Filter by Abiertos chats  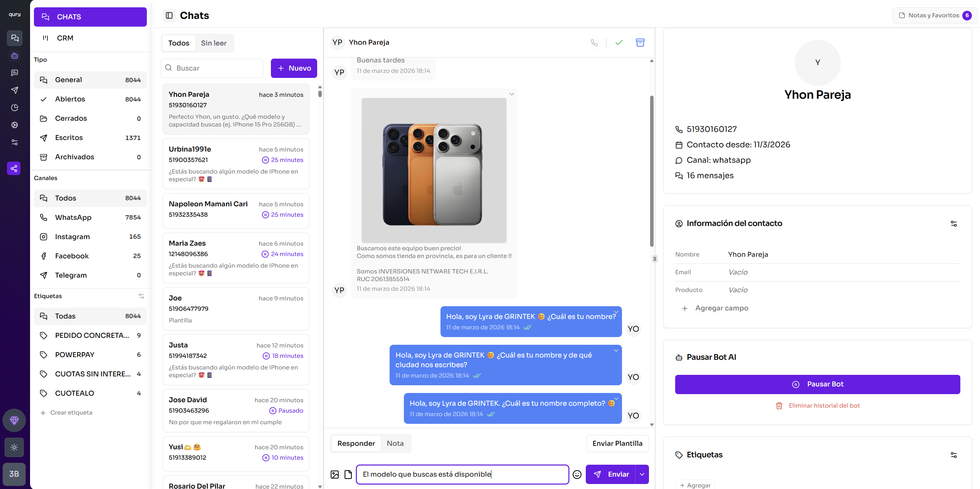click(x=90, y=99)
